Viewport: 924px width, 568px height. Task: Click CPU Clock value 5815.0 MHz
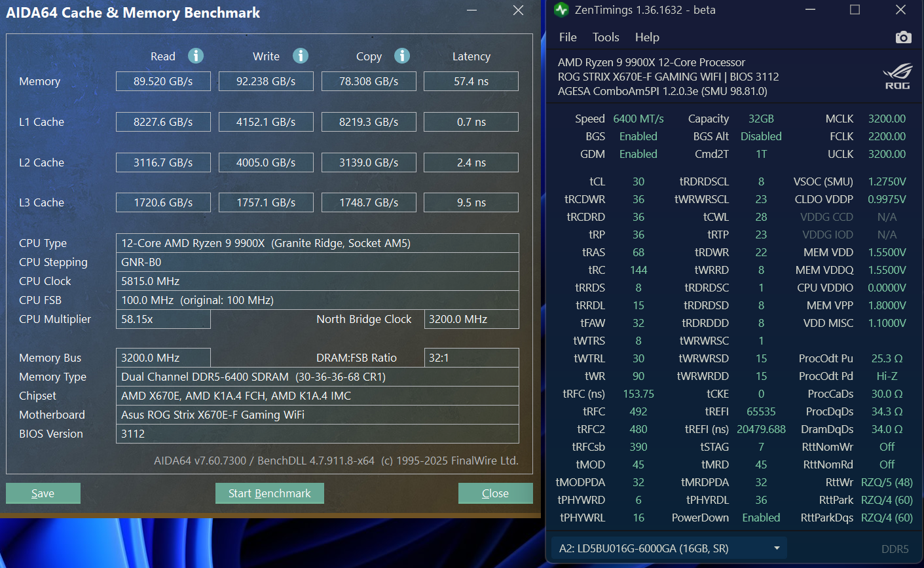pos(318,281)
